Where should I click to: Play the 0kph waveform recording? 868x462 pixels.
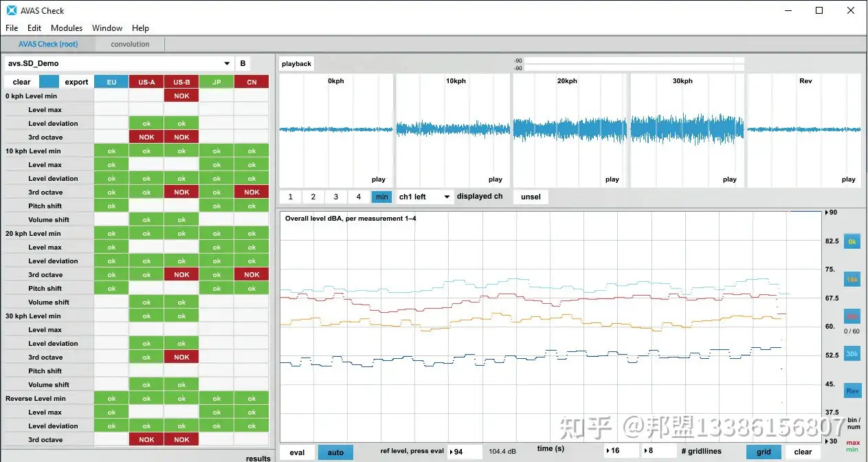[378, 179]
